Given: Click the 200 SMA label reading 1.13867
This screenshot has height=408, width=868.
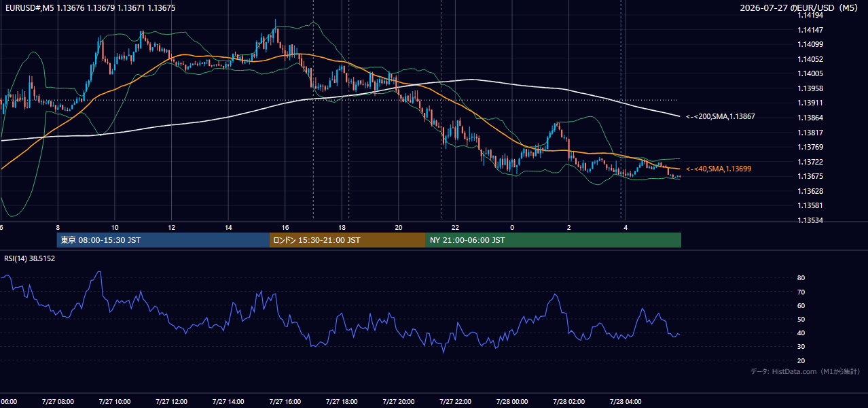Looking at the screenshot, I should click(721, 117).
